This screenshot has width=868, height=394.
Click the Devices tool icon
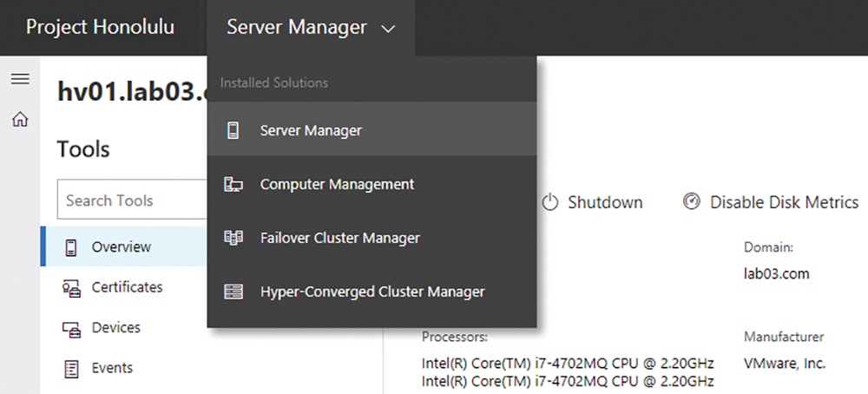(x=71, y=329)
